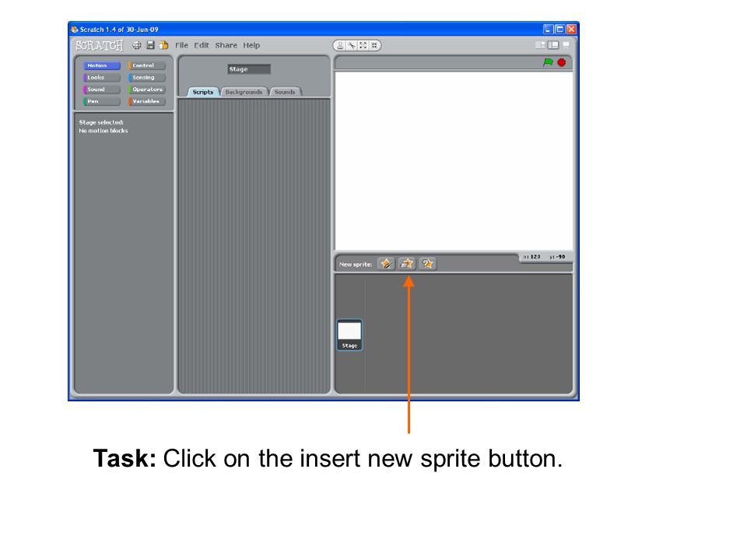This screenshot has height=560, width=747.
Task: Select the duplicate stamp tool
Action: [340, 45]
